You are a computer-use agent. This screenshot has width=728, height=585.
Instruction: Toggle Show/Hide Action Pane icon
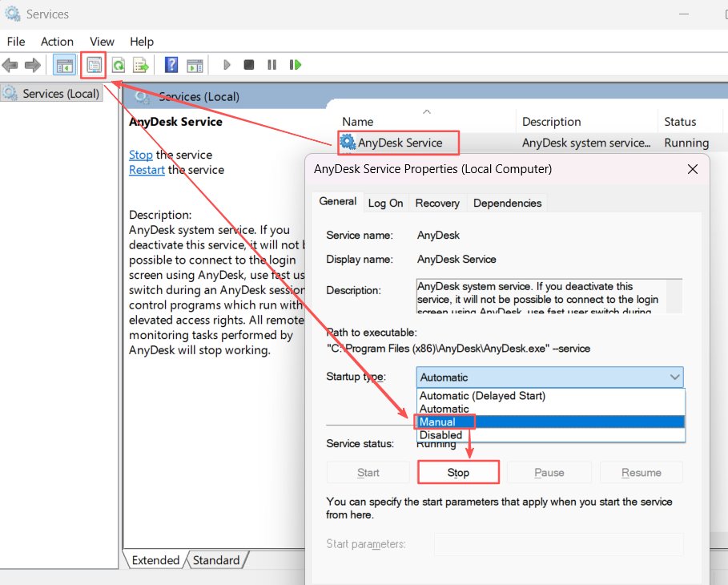click(195, 65)
